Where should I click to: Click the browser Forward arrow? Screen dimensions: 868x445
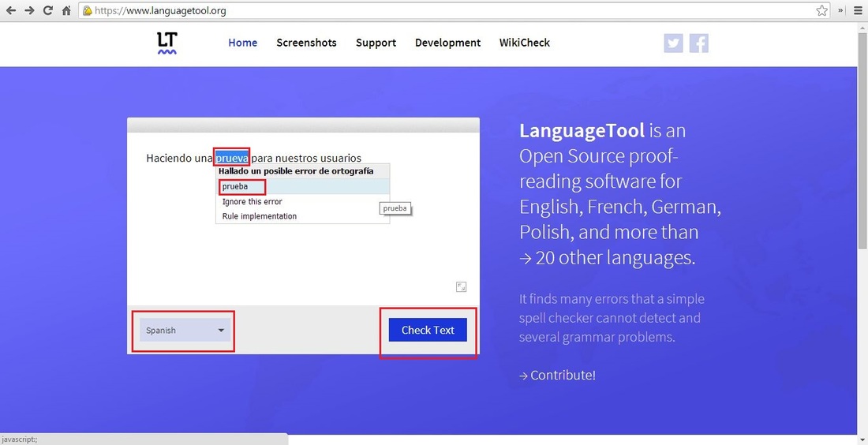29,10
